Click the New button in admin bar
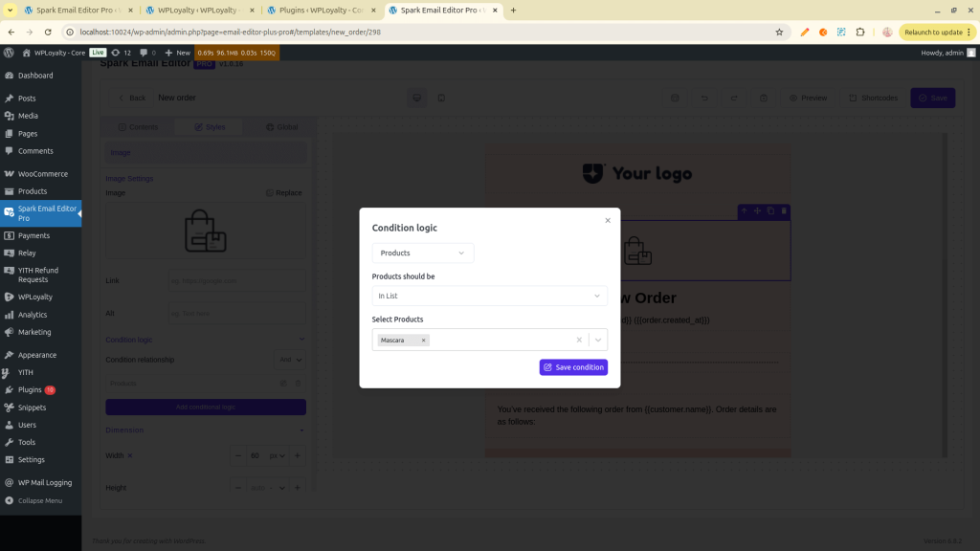 [x=177, y=53]
